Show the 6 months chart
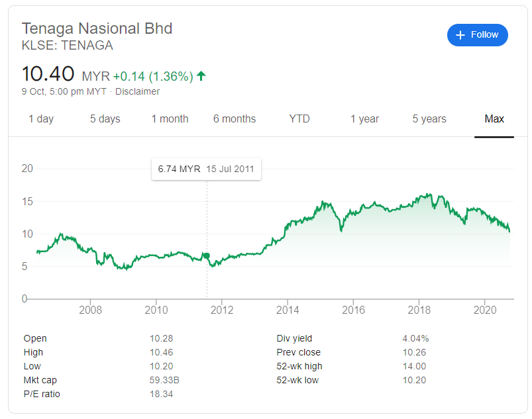Viewport: 532px width, 419px height. [x=235, y=119]
